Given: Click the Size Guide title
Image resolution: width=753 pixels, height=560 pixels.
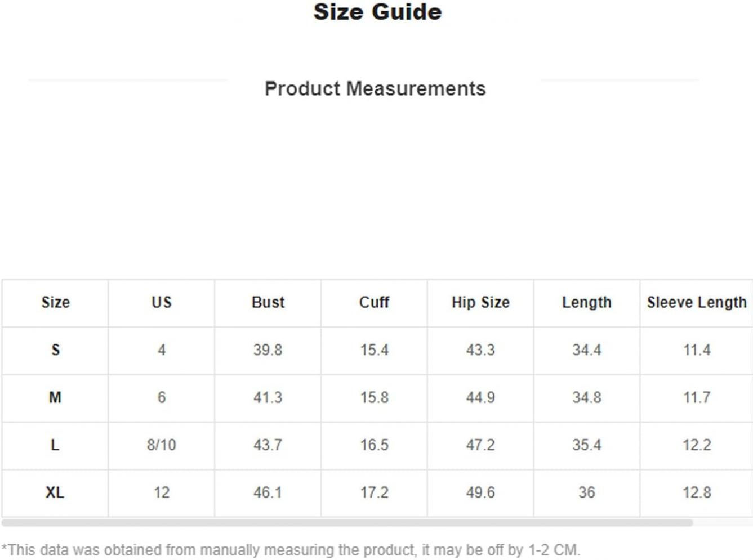Looking at the screenshot, I should point(377,12).
